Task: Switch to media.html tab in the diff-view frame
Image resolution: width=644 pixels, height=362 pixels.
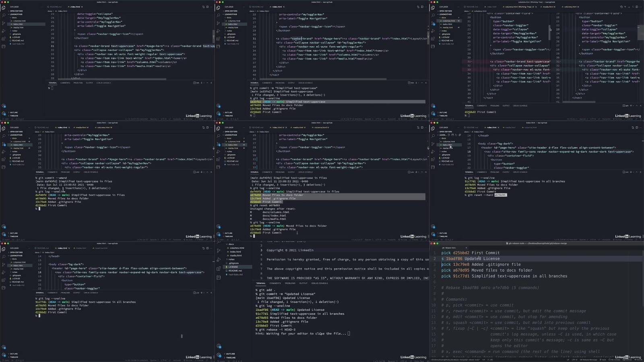Action: 549,7
